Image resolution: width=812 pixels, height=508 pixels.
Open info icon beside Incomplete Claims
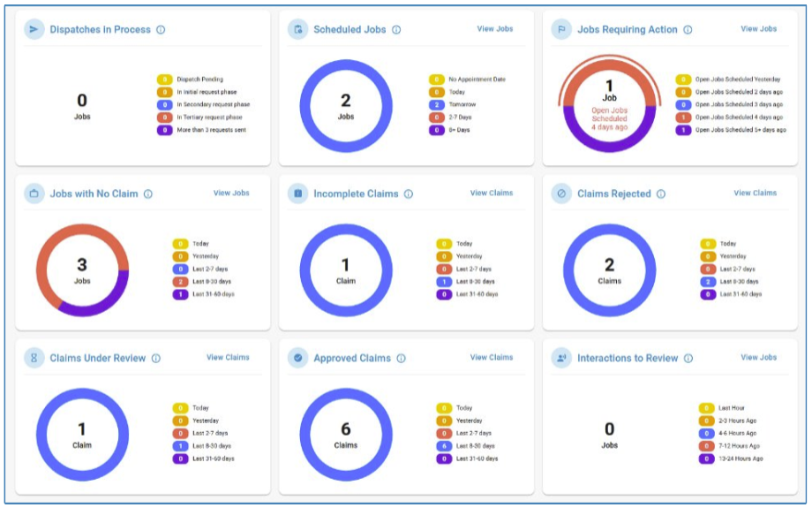pos(409,193)
